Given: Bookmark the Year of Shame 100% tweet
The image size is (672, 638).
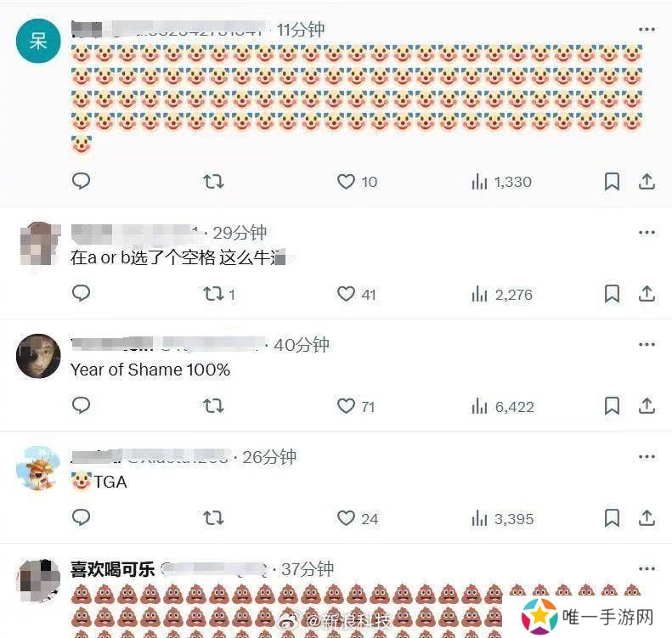Looking at the screenshot, I should coord(612,406).
